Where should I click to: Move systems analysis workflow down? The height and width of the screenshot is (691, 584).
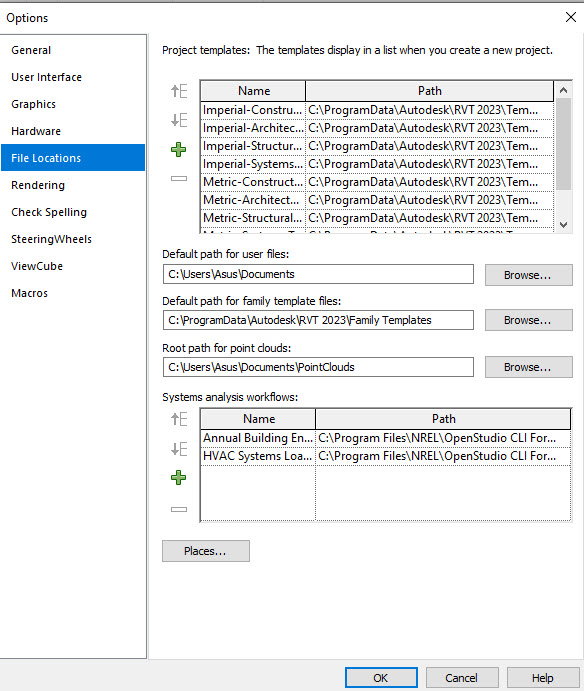click(x=179, y=449)
